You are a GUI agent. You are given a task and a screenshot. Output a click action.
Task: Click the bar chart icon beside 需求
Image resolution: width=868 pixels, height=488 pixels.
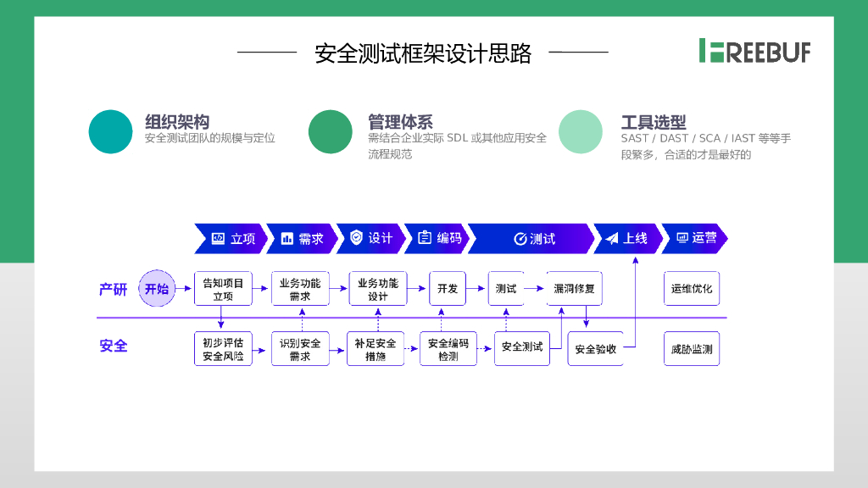click(x=287, y=239)
